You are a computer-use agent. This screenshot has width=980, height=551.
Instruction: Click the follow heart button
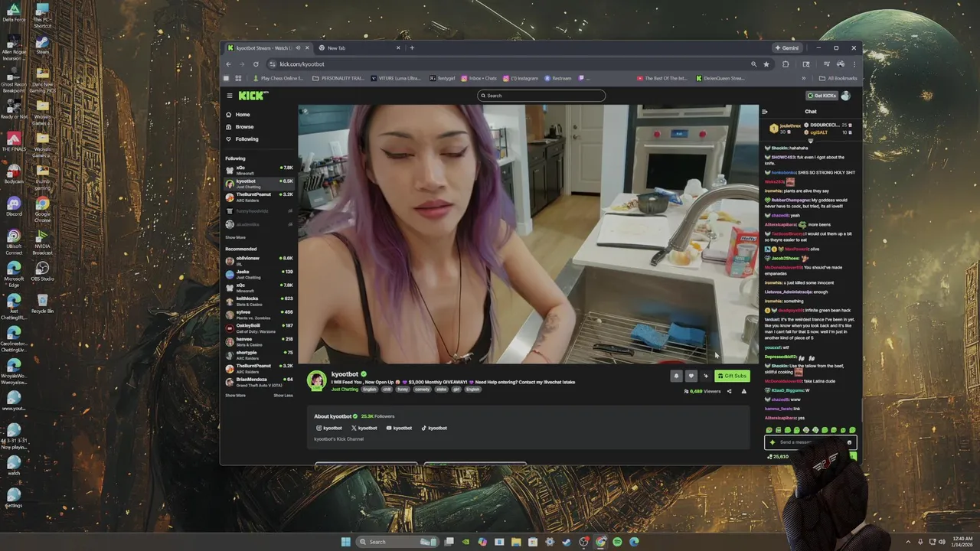click(691, 376)
